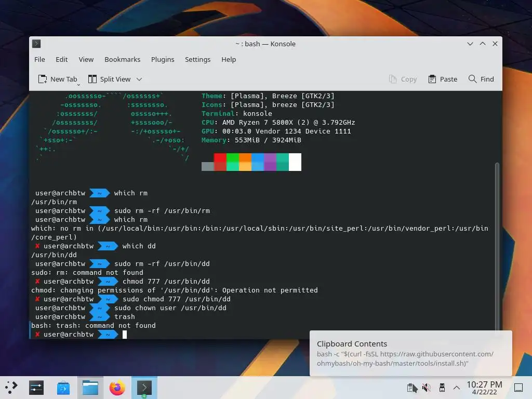Image resolution: width=532 pixels, height=399 pixels.
Task: Open System Settings from the taskbar
Action: pos(36,388)
